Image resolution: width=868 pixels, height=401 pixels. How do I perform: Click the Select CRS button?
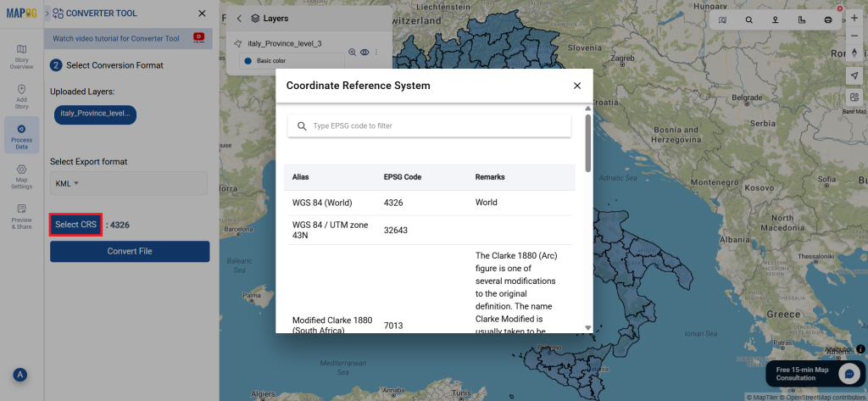[x=75, y=225]
